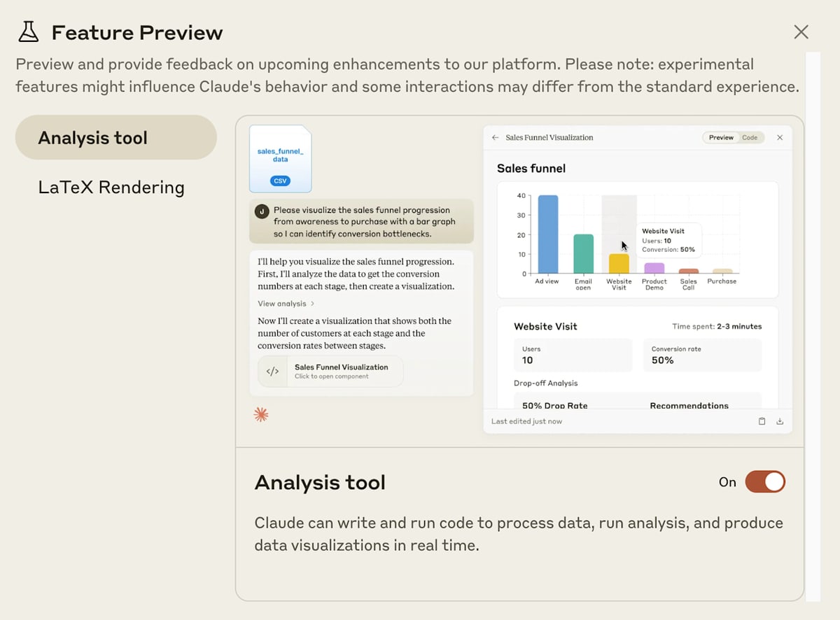Image resolution: width=840 pixels, height=620 pixels.
Task: Click the Feature Preview flask icon
Action: (x=29, y=32)
